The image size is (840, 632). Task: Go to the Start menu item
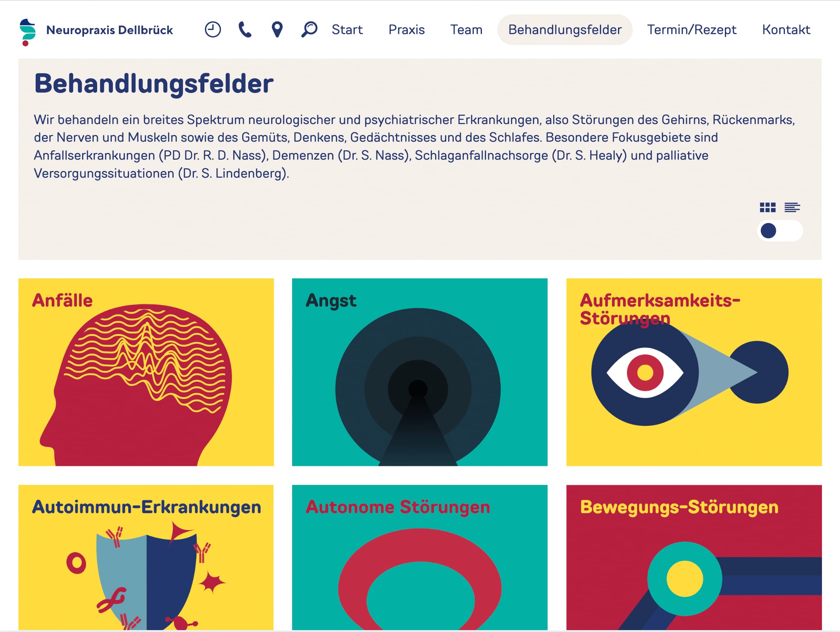(x=347, y=30)
